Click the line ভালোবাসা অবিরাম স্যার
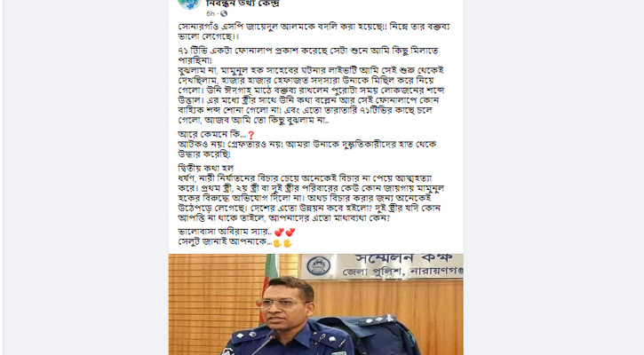This screenshot has width=644, height=355. click(225, 232)
